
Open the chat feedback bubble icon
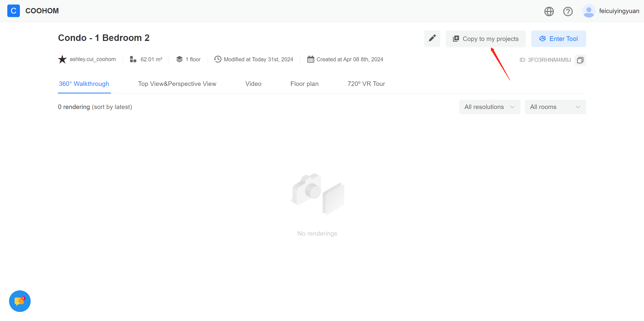pos(20,301)
